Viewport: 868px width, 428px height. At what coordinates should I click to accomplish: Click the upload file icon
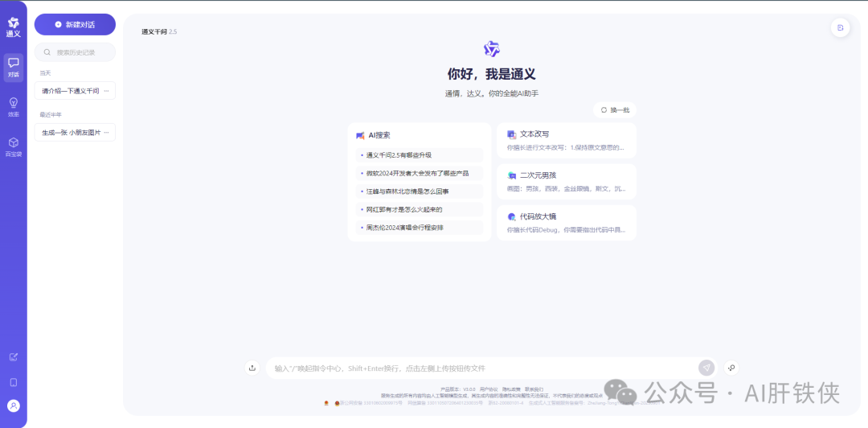click(x=252, y=368)
